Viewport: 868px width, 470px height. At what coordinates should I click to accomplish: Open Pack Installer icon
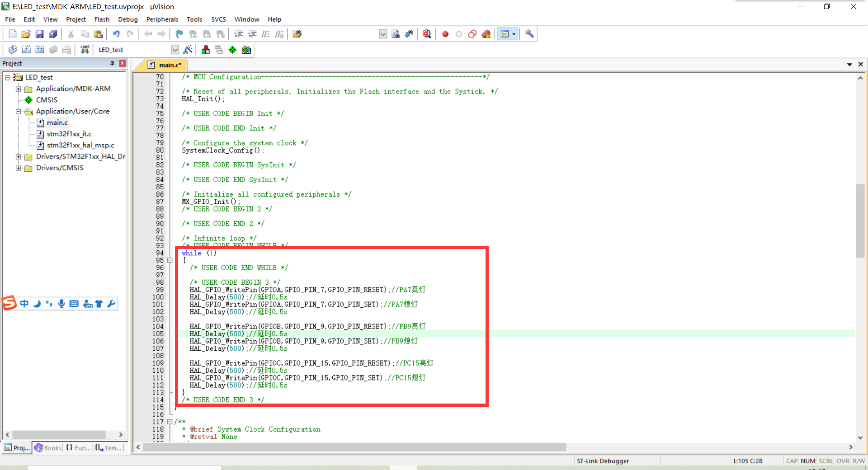(x=246, y=50)
